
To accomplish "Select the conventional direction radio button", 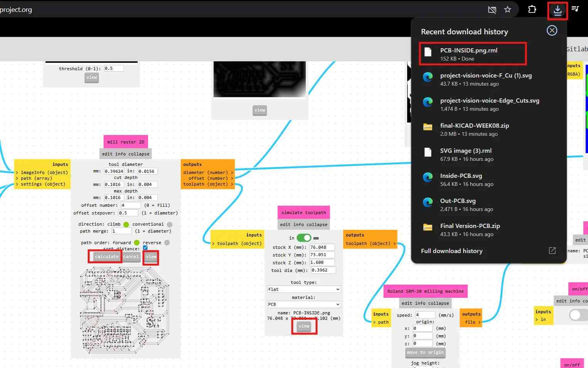I will (x=170, y=225).
